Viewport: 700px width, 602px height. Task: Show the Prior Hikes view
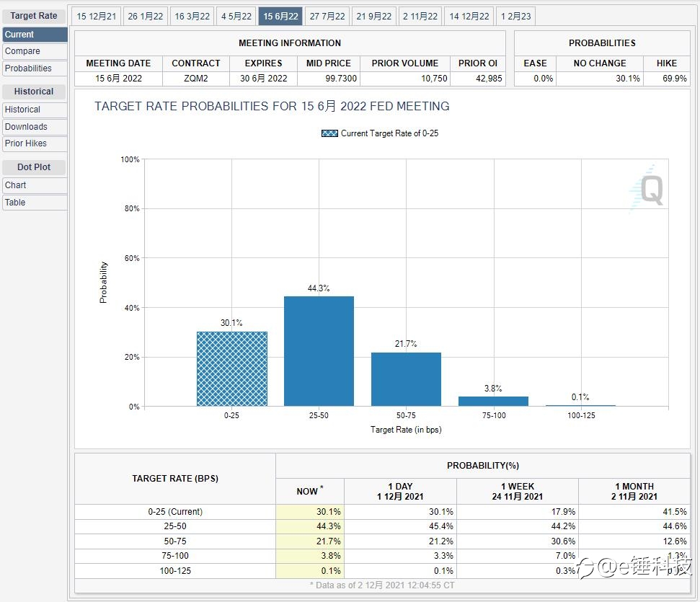[x=35, y=143]
